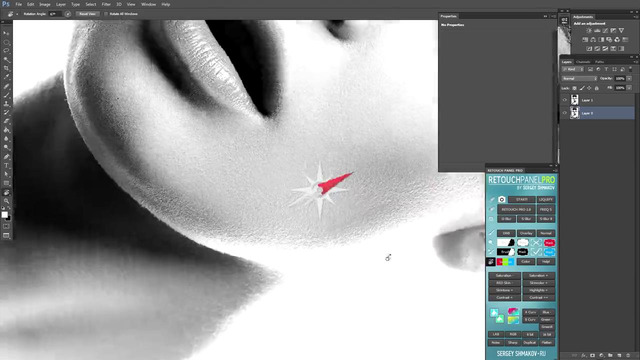Add a Hue/Saturation adjustment
Image resolution: width=640 pixels, height=360 pixels.
pos(585,40)
